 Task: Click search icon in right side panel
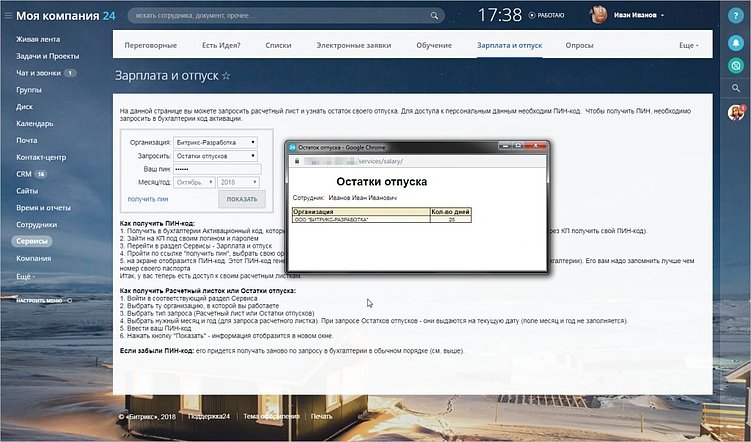[736, 88]
